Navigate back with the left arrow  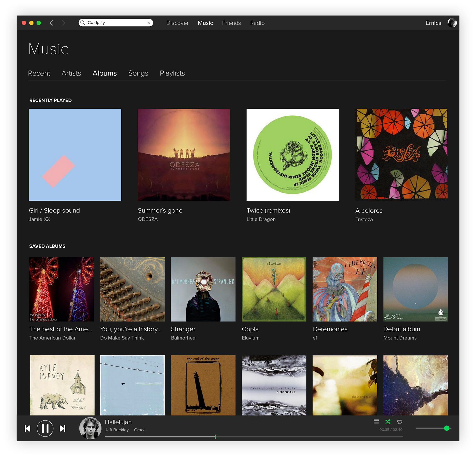[52, 23]
